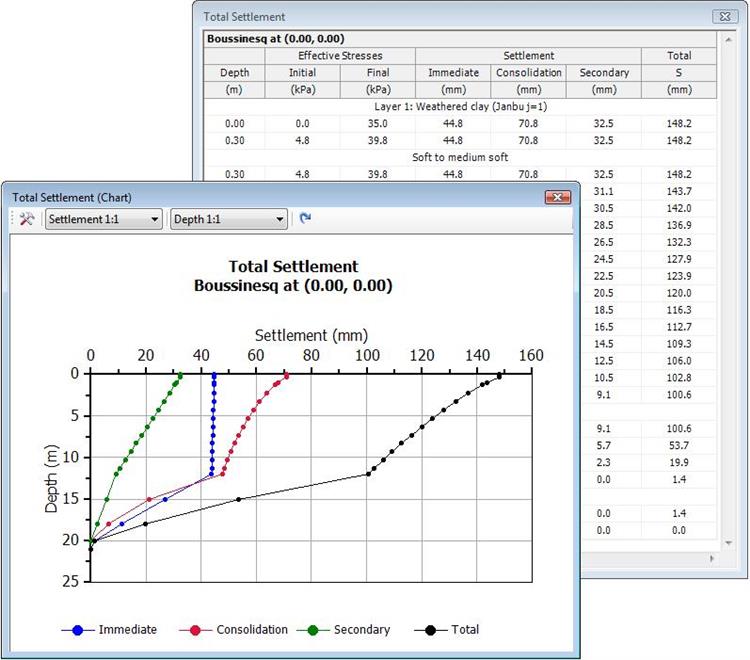Image resolution: width=750 pixels, height=660 pixels.
Task: Select the 'Consolidation' legend label
Action: click(252, 629)
